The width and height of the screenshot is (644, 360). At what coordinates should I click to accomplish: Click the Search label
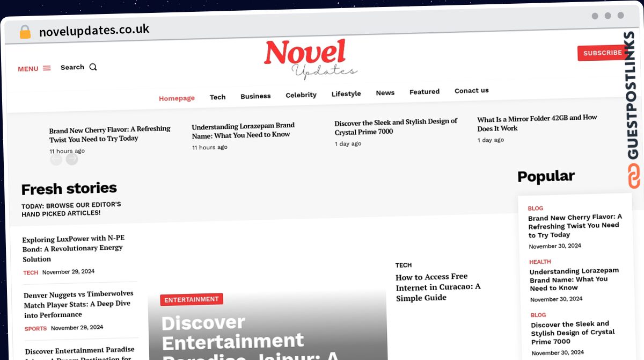pyautogui.click(x=72, y=67)
